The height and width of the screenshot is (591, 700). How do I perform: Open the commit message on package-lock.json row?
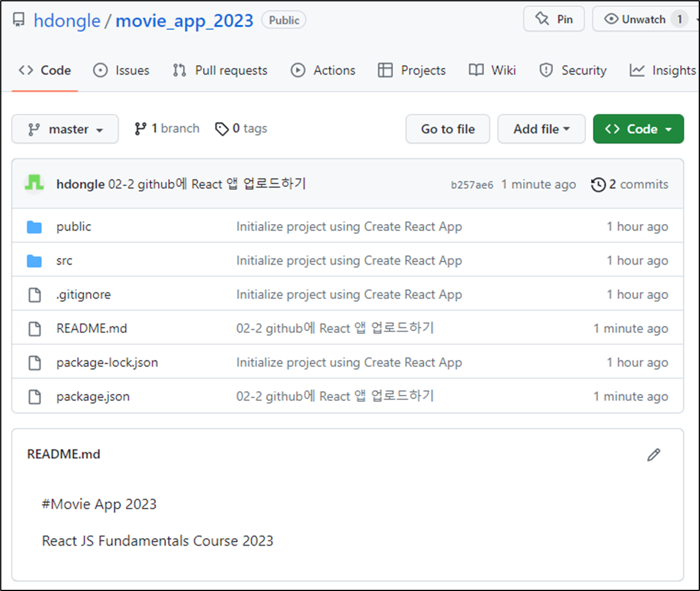tap(349, 362)
